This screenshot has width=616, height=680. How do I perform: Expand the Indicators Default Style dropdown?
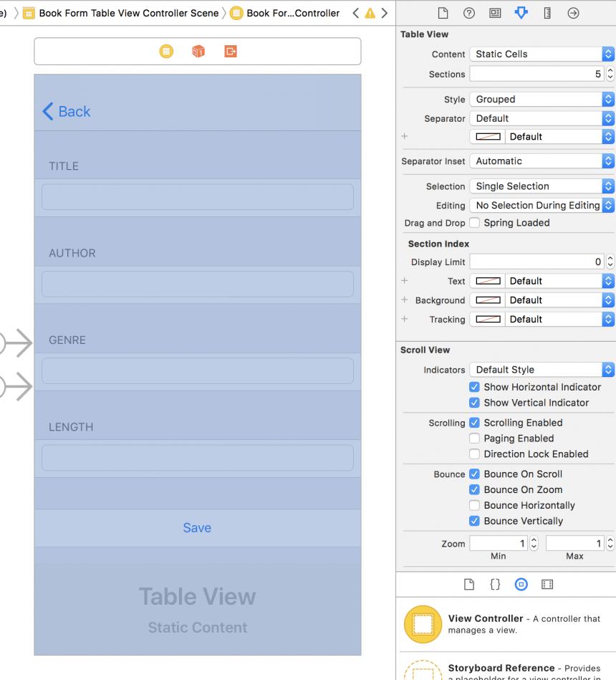(x=542, y=370)
